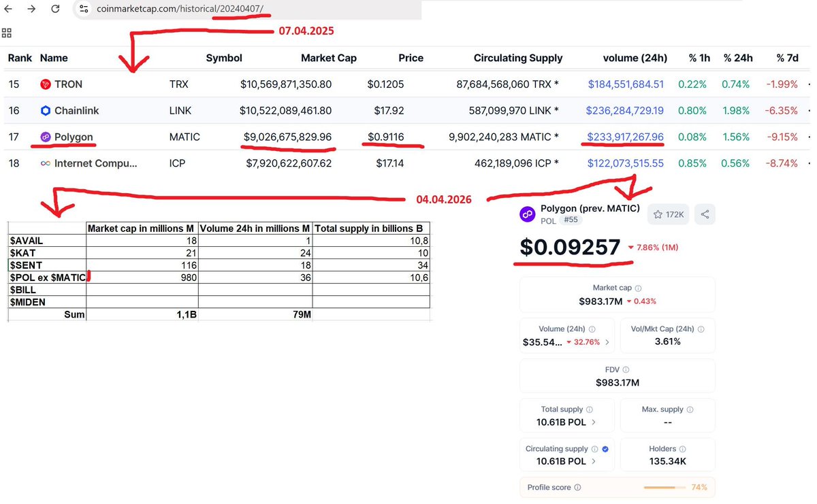Reload the page with the refresh icon

click(x=56, y=9)
